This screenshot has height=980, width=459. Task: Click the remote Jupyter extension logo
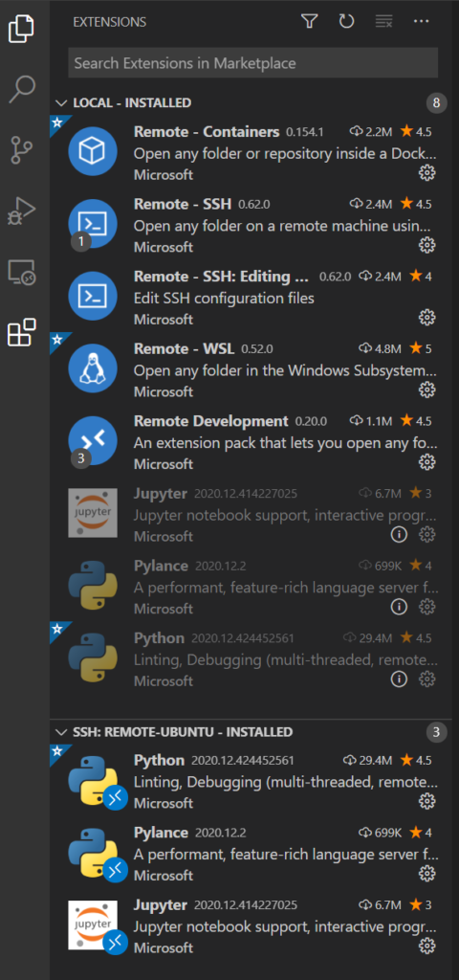pyautogui.click(x=93, y=924)
